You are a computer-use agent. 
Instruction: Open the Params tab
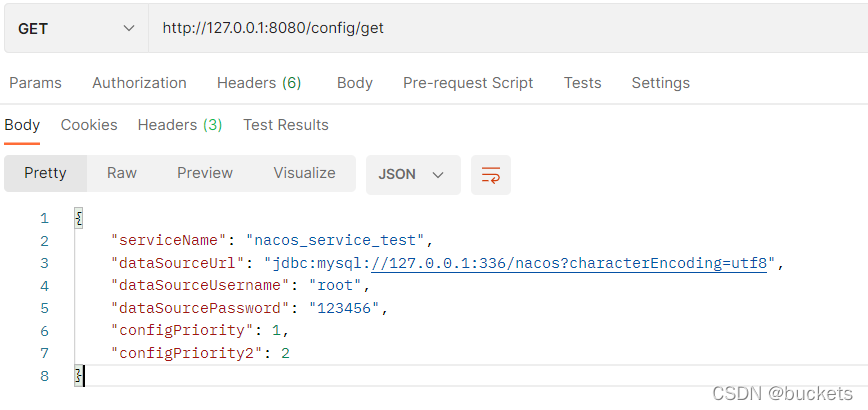click(35, 83)
